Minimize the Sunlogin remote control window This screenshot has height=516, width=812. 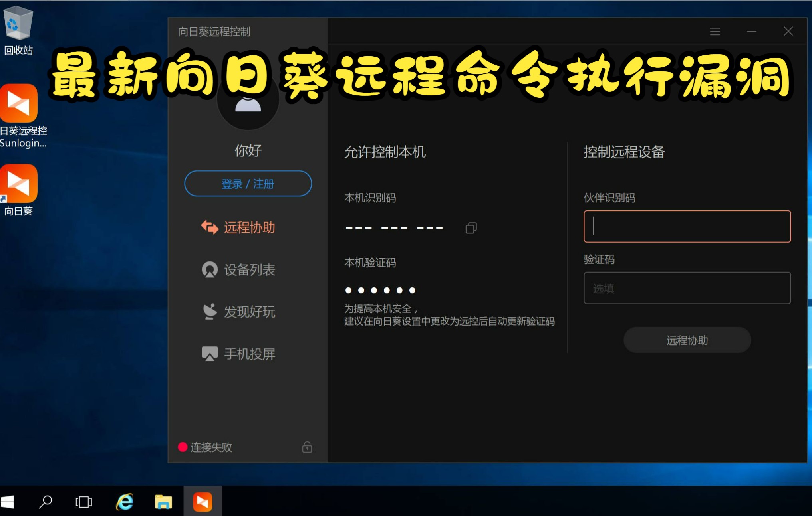pyautogui.click(x=751, y=32)
